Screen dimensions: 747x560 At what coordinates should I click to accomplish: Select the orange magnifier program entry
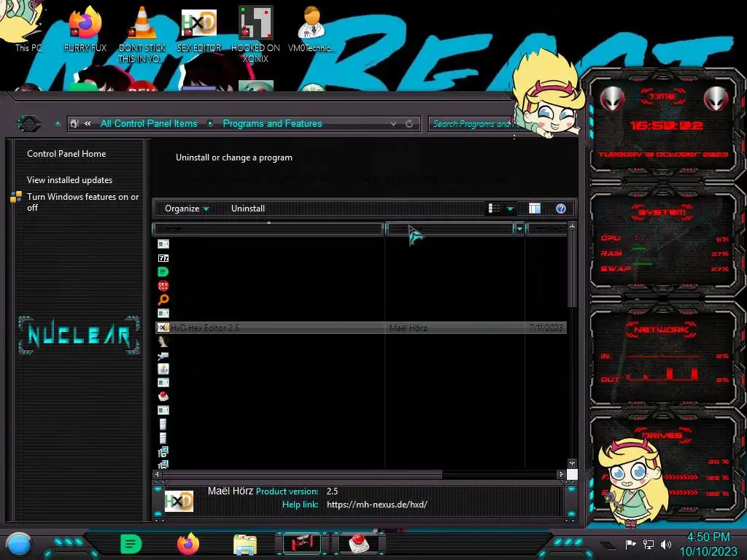163,299
